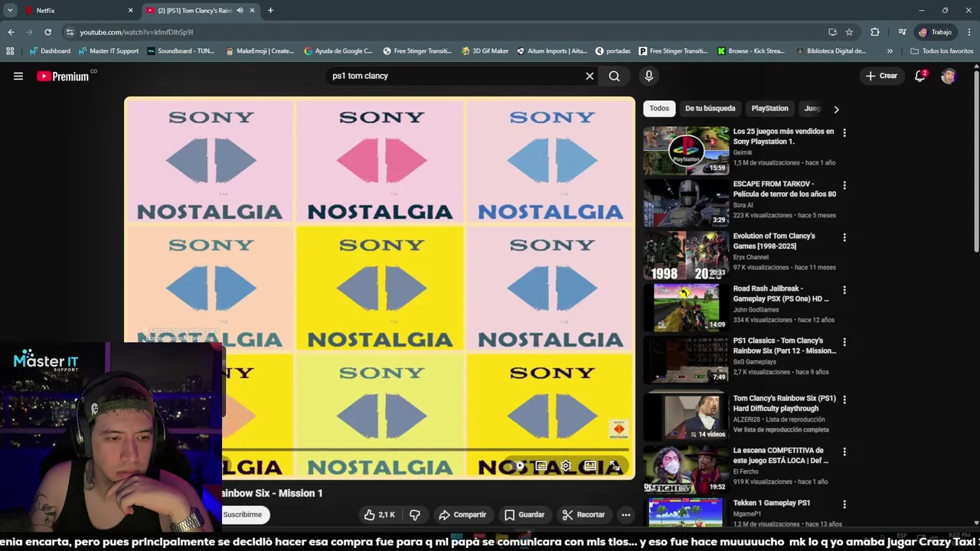Select De tu búsqueda filter chip
The image size is (980, 551).
(710, 109)
